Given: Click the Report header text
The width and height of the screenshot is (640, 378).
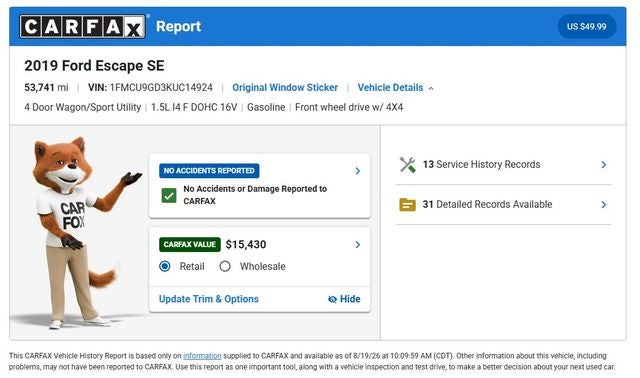Looking at the screenshot, I should tap(178, 27).
